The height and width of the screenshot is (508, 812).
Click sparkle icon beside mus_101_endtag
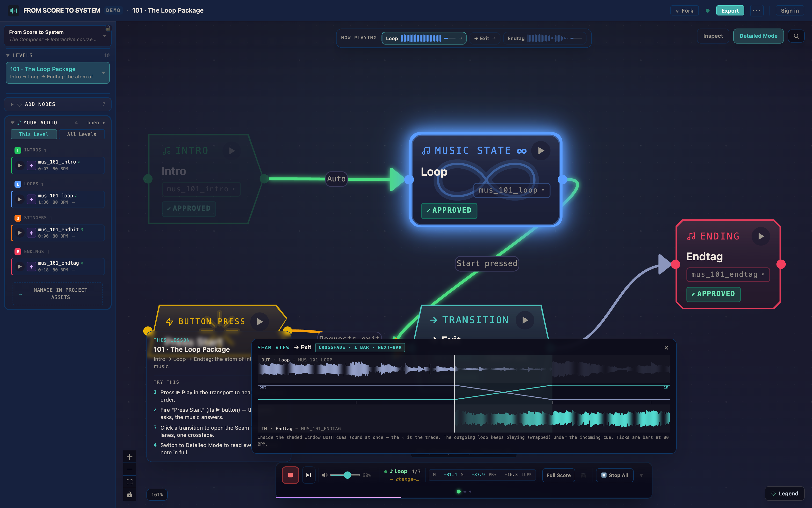[31, 266]
